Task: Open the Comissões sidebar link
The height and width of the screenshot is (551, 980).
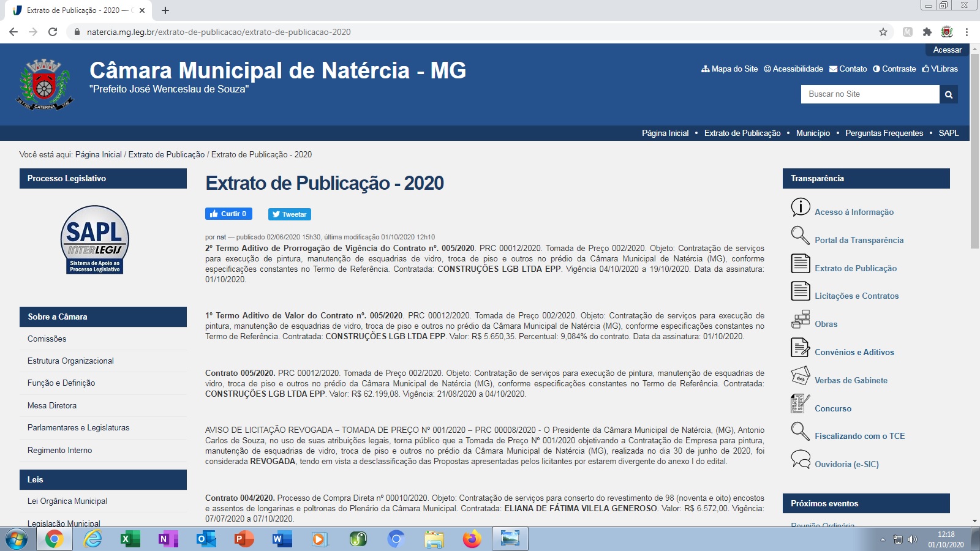Action: tap(47, 339)
